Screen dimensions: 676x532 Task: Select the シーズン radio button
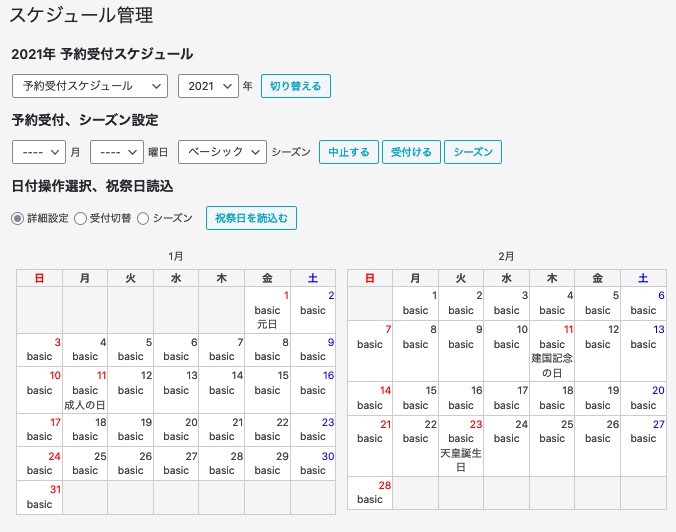pos(143,219)
